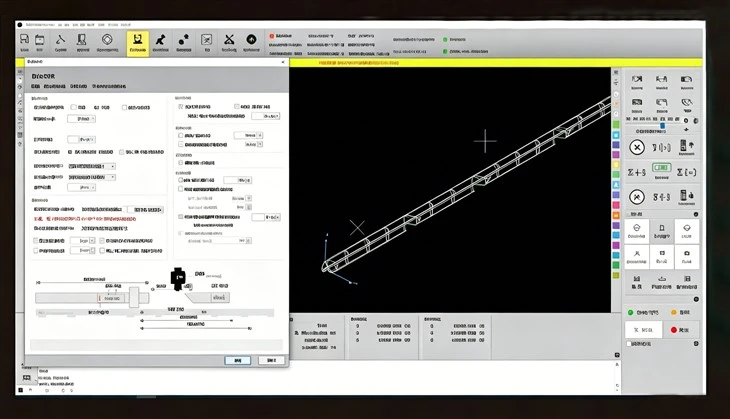Open the second wide combo box in the dialog

pos(92,177)
